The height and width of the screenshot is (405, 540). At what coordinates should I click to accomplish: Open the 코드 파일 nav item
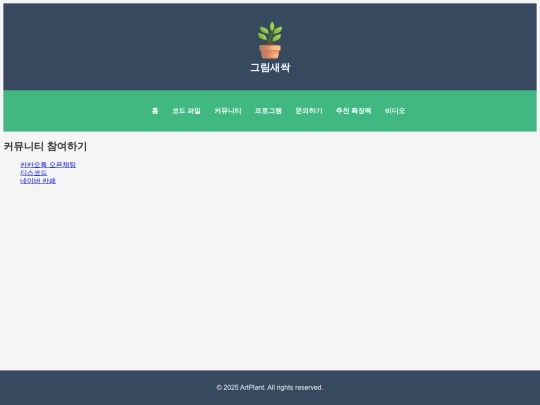(186, 111)
